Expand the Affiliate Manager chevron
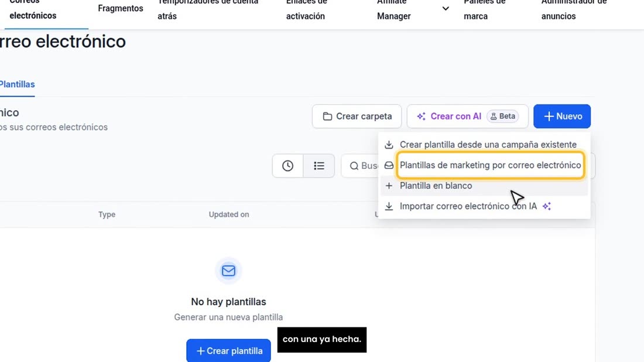This screenshot has height=362, width=644. [x=446, y=9]
